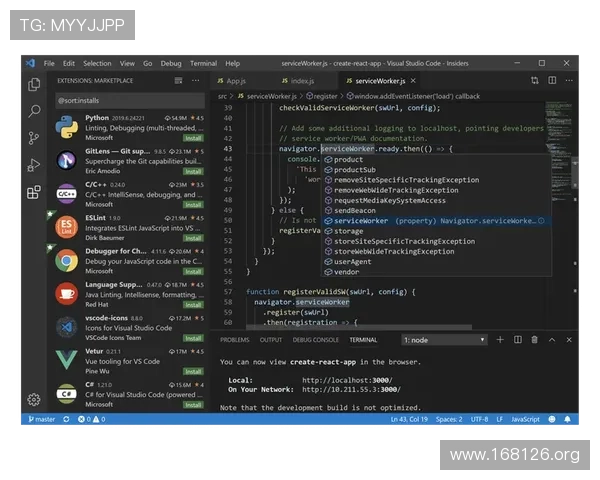The width and height of the screenshot is (600, 480).
Task: Install the C/C++ extension
Action: (x=193, y=205)
